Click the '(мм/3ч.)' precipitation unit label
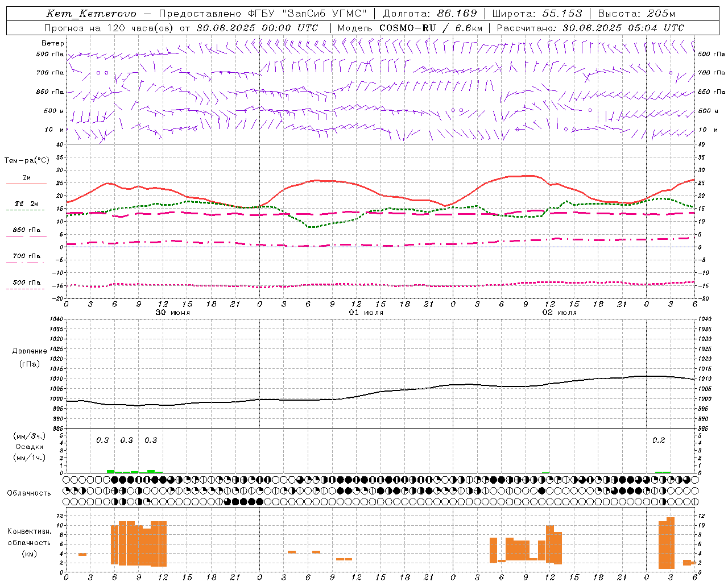Viewport: 728px width, 582px height. (x=29, y=436)
